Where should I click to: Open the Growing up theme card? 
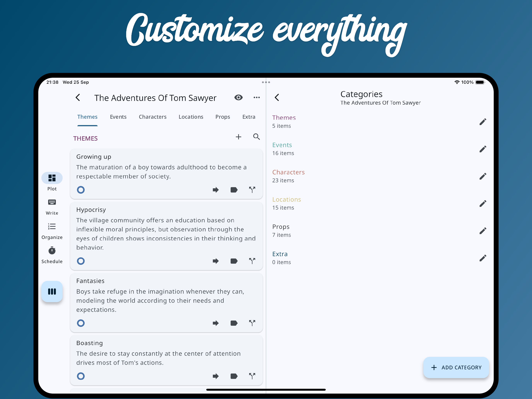click(166, 174)
